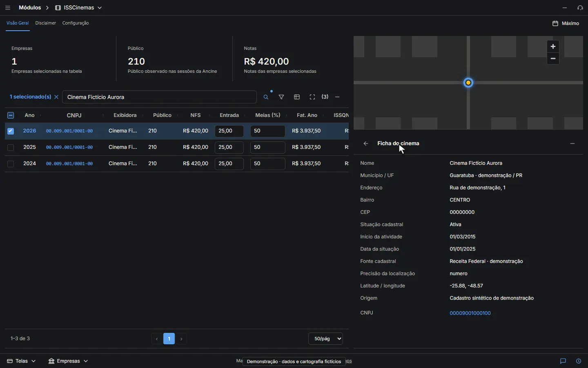Open the ISSCinemas module dropdown
This screenshot has width=588, height=368.
point(78,8)
